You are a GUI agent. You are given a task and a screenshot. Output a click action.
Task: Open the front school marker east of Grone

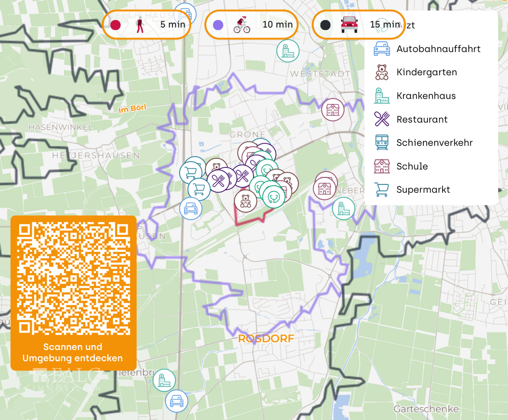(324, 188)
